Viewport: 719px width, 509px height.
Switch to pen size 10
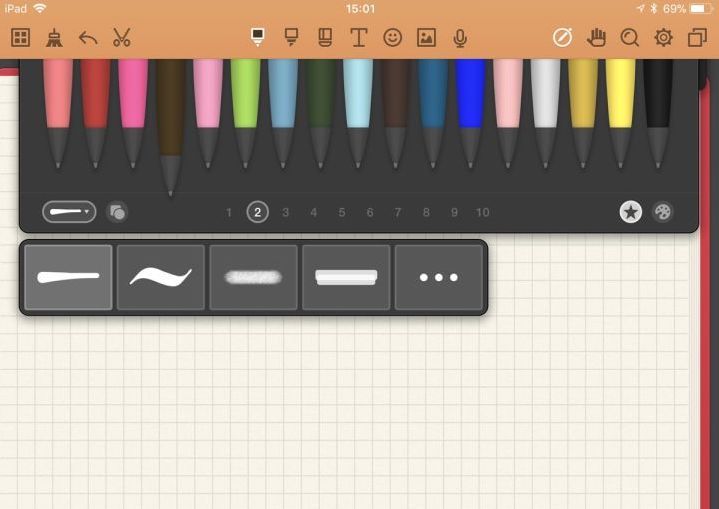[x=482, y=212]
